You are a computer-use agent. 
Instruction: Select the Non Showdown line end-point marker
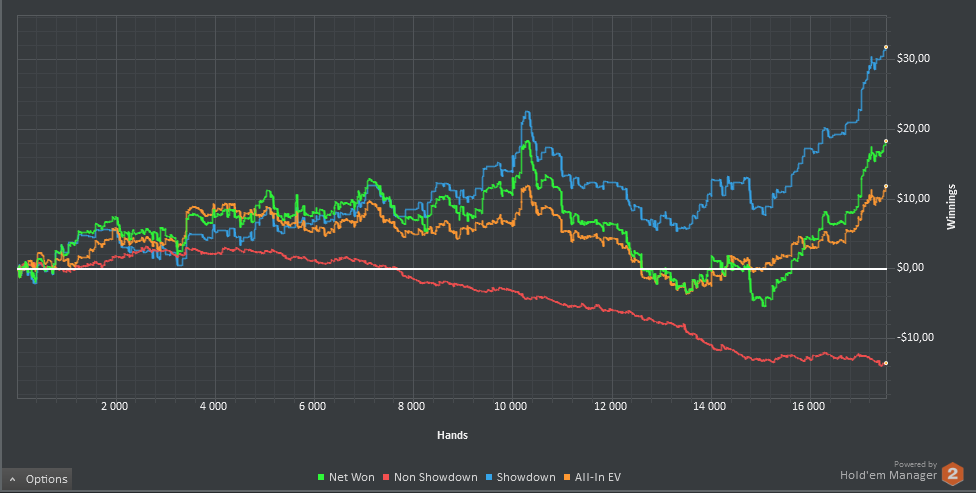pos(886,363)
